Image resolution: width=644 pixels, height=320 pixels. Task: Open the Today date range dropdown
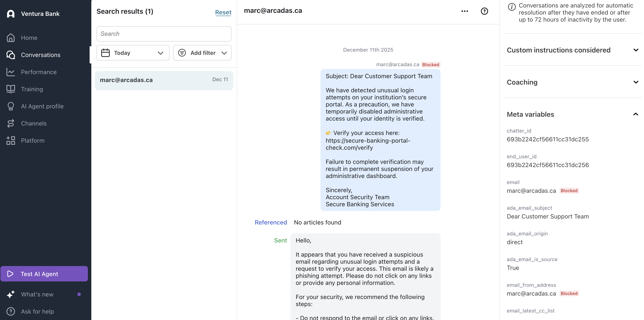133,53
